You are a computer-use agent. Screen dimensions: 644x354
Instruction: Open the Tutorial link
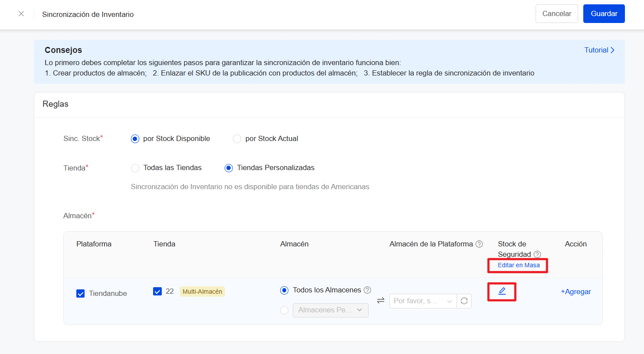599,50
